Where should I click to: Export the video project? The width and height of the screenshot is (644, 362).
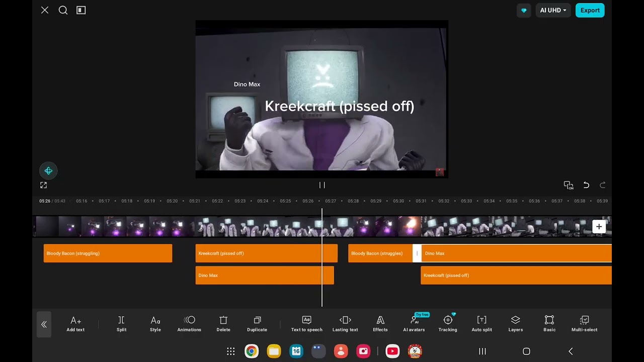[x=590, y=10]
